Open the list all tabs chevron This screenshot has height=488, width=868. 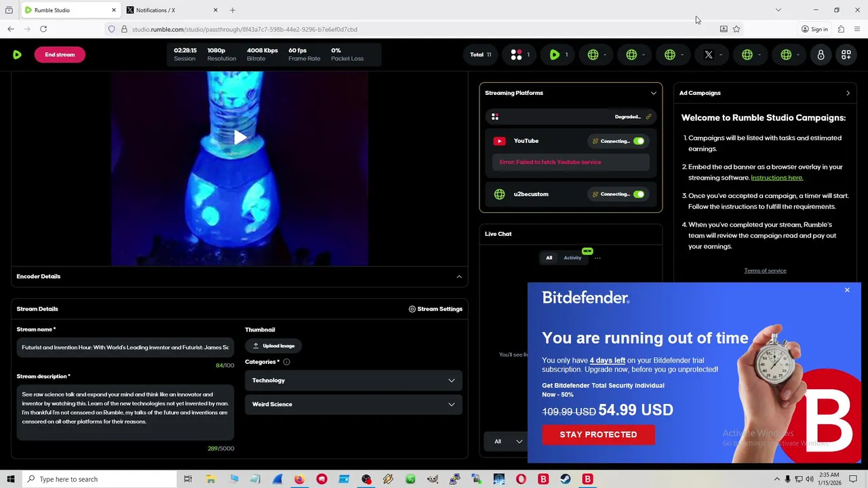tap(778, 10)
